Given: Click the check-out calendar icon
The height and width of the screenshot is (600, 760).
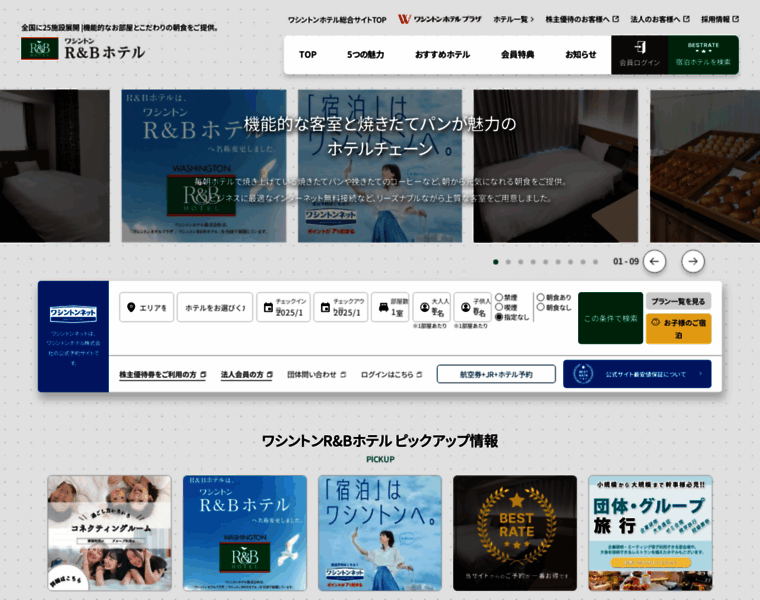Looking at the screenshot, I should [325, 307].
